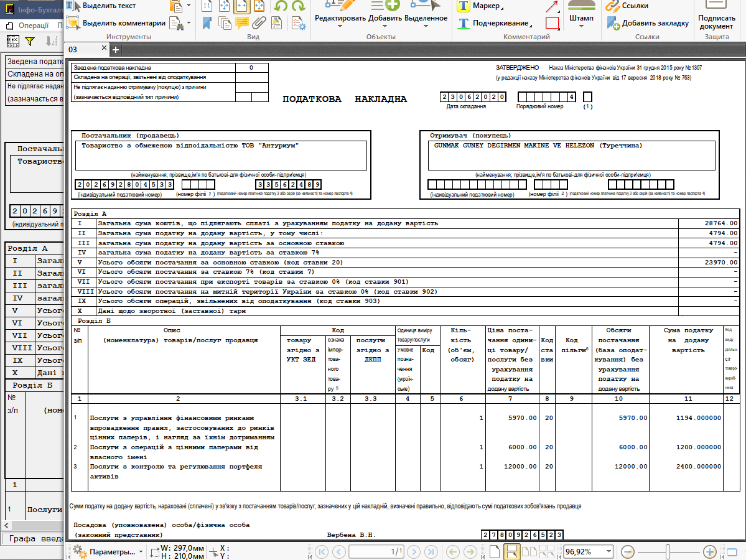Toggle the highlighted fit width view icon
Viewport: 746px width, 560px height.
tap(241, 6)
